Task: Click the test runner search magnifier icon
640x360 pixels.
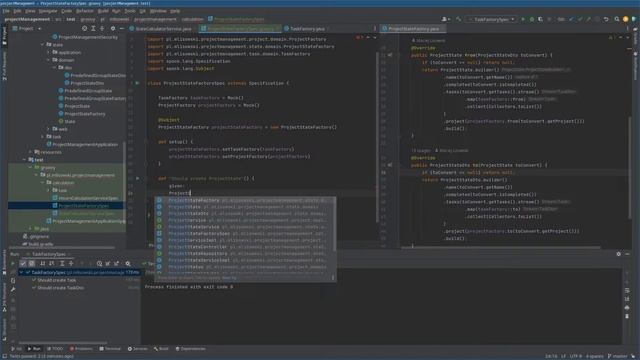Action: tap(128, 264)
